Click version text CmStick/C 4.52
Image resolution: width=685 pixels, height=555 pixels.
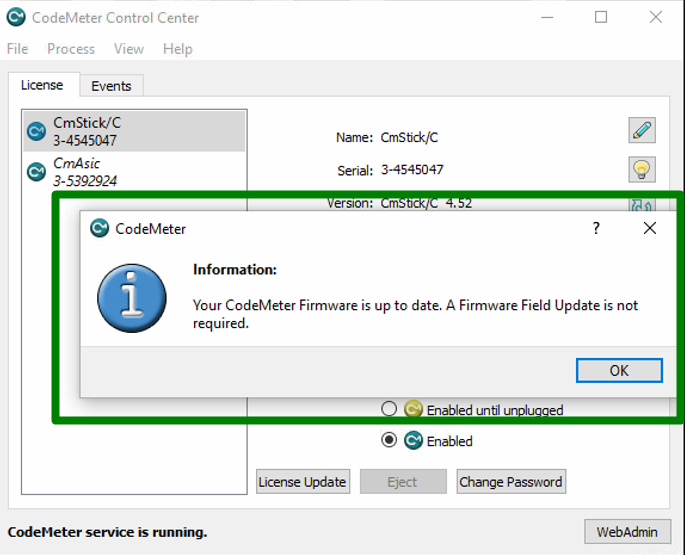[426, 203]
